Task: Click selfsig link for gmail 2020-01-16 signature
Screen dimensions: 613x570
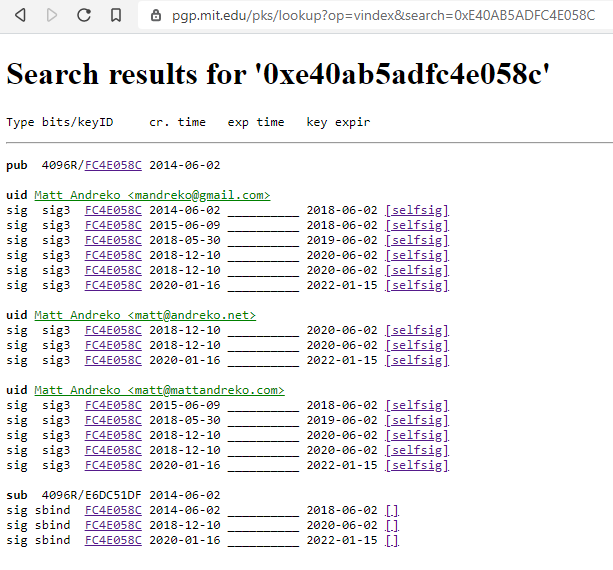Action: (x=417, y=285)
